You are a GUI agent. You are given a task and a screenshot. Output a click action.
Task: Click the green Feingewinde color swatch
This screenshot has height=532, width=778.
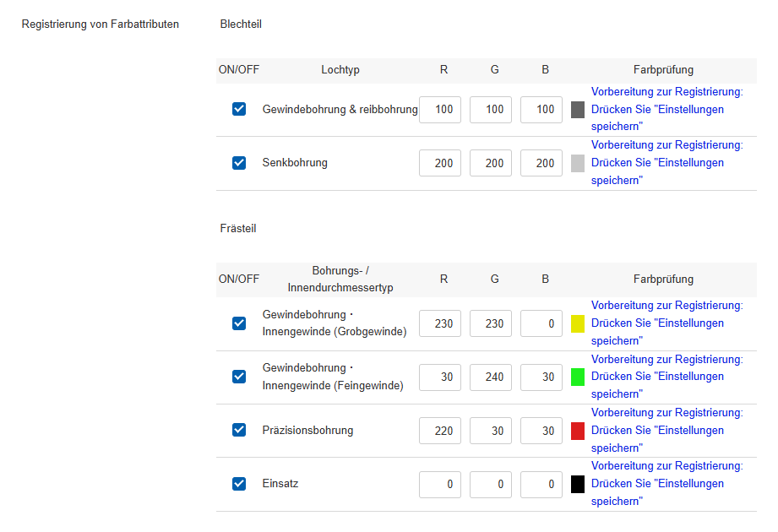pyautogui.click(x=578, y=377)
